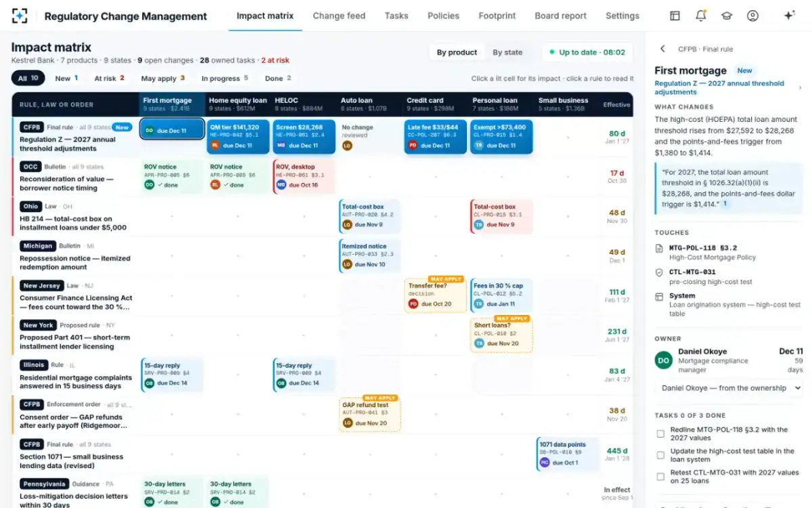Screen dimensions: 812x508
Task: Click the 2 at risk summary link
Action: click(x=275, y=60)
